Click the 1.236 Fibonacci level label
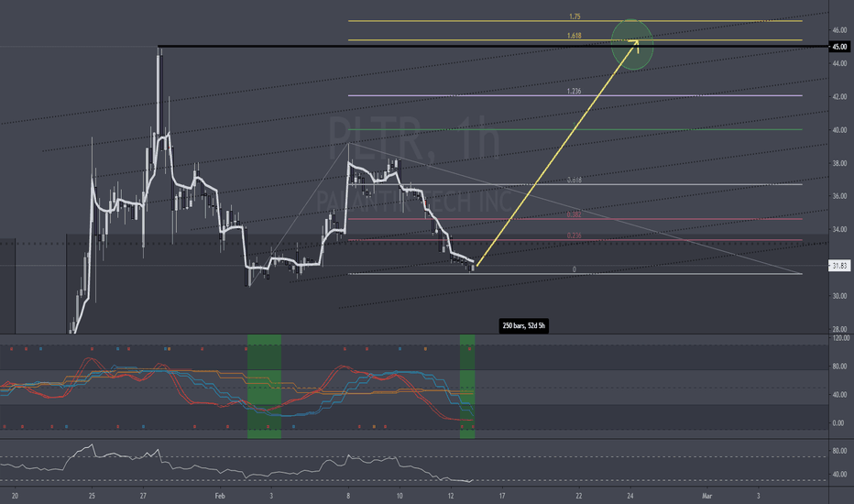The height and width of the screenshot is (504, 854). point(574,92)
